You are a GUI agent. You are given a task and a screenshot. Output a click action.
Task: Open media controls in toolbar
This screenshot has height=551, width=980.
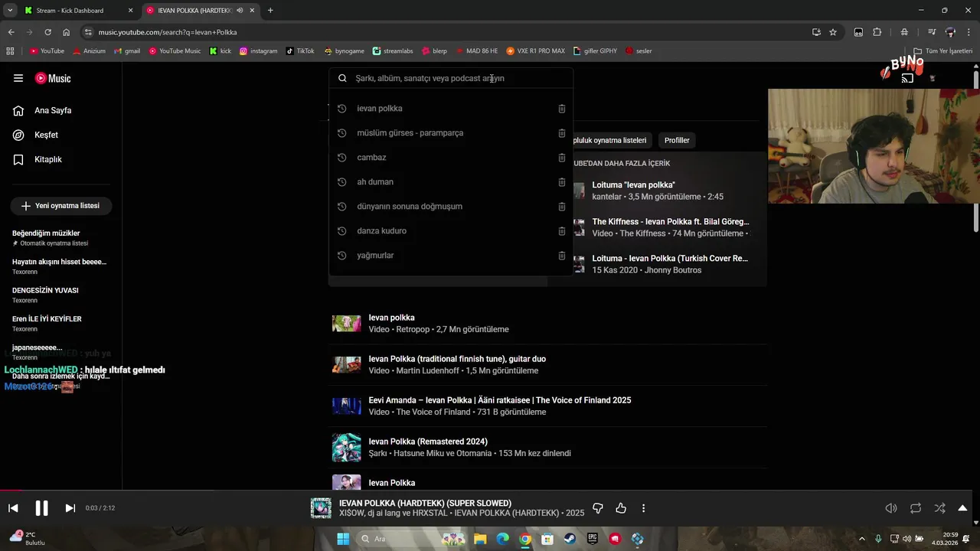[931, 32]
